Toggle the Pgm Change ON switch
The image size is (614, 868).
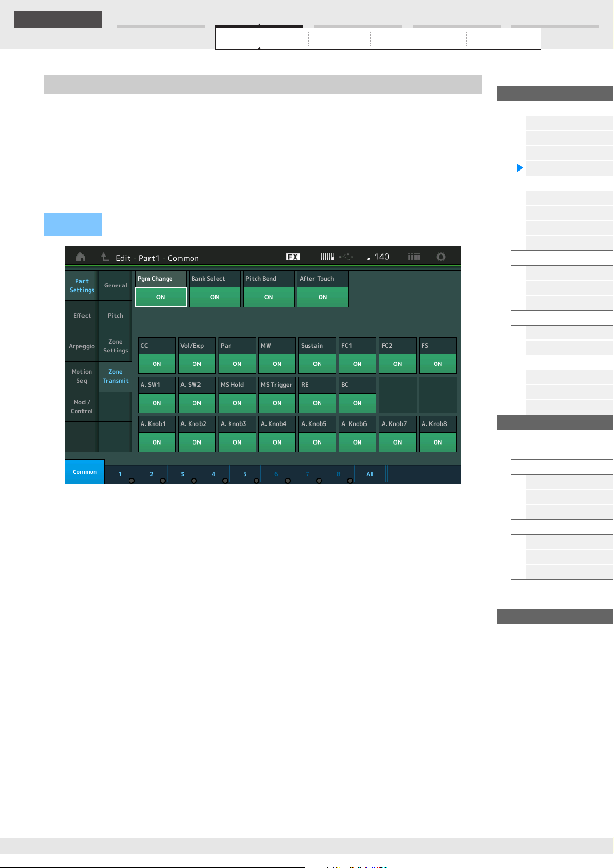point(161,297)
